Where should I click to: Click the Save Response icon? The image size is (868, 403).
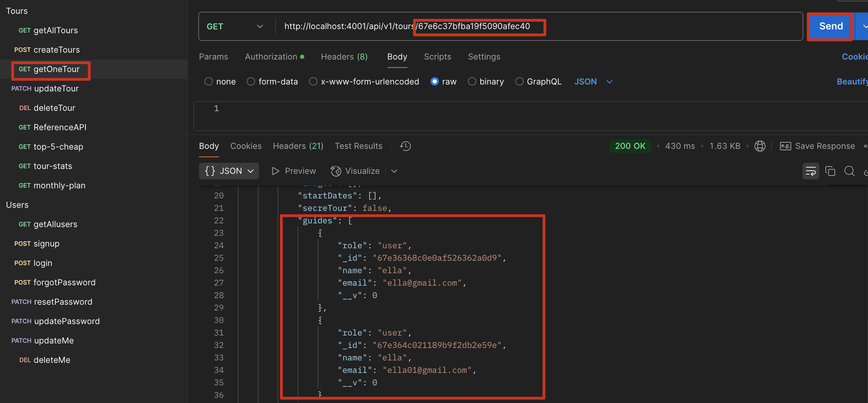[x=785, y=146]
